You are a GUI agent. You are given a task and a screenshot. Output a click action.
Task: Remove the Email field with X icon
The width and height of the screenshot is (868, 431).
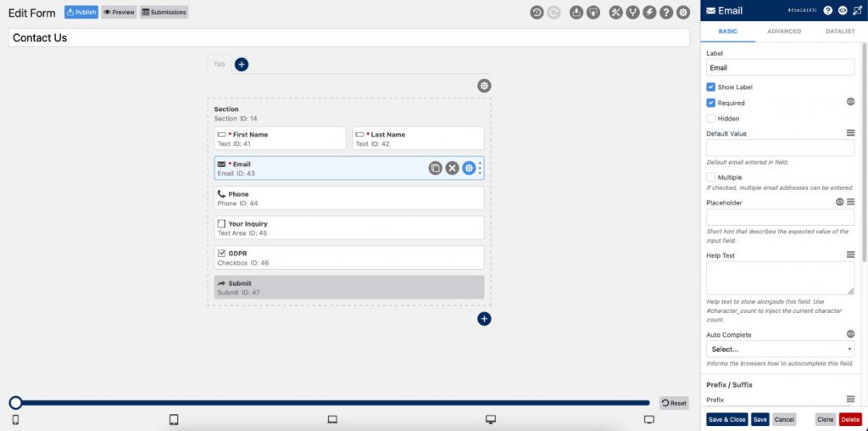(x=452, y=168)
